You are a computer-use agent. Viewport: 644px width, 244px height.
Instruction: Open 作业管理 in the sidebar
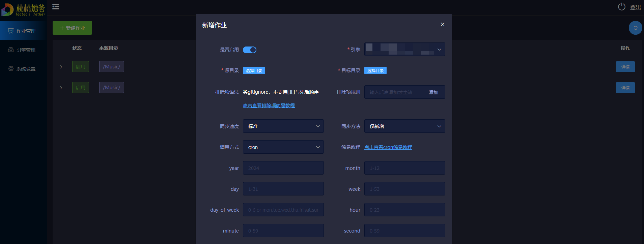pos(24,31)
